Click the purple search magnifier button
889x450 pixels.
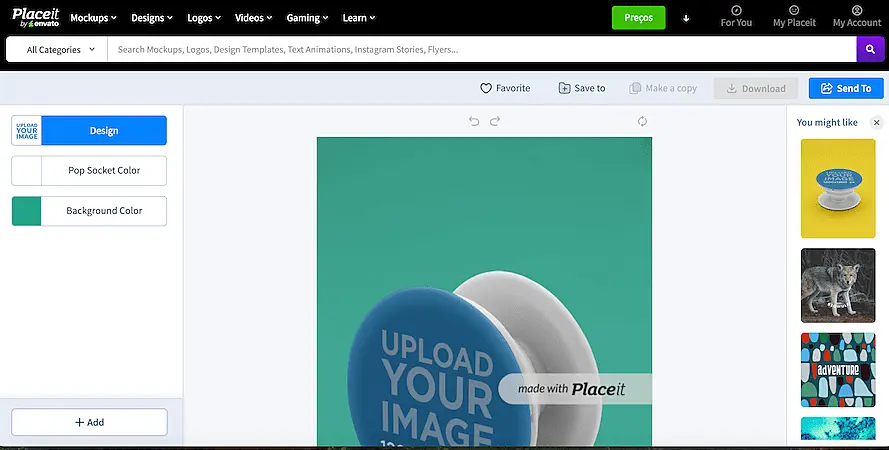click(x=870, y=49)
